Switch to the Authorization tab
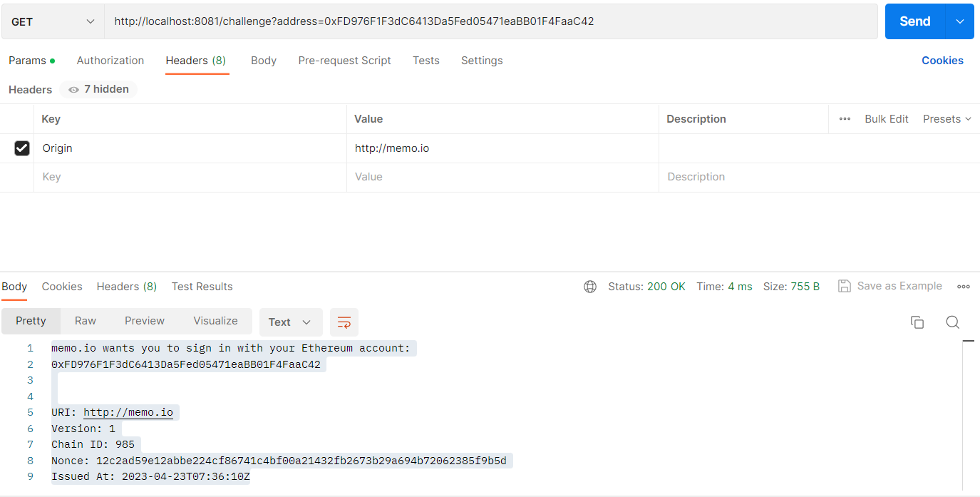980x497 pixels. click(x=110, y=61)
